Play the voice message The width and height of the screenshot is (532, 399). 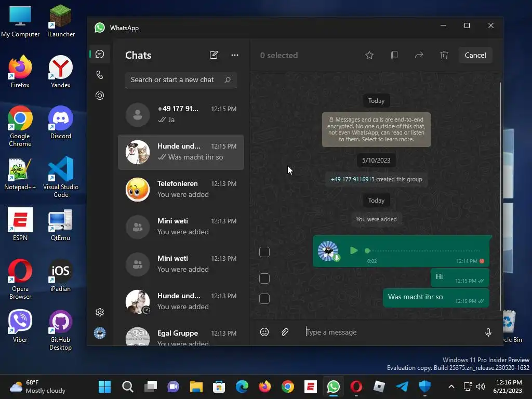[x=353, y=251]
